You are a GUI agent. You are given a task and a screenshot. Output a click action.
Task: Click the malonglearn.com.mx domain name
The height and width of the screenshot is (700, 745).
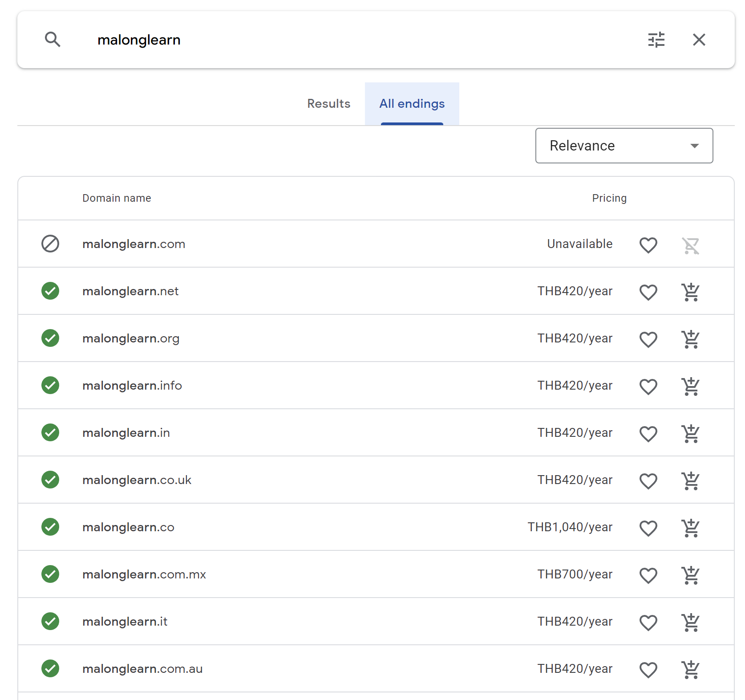click(x=144, y=574)
